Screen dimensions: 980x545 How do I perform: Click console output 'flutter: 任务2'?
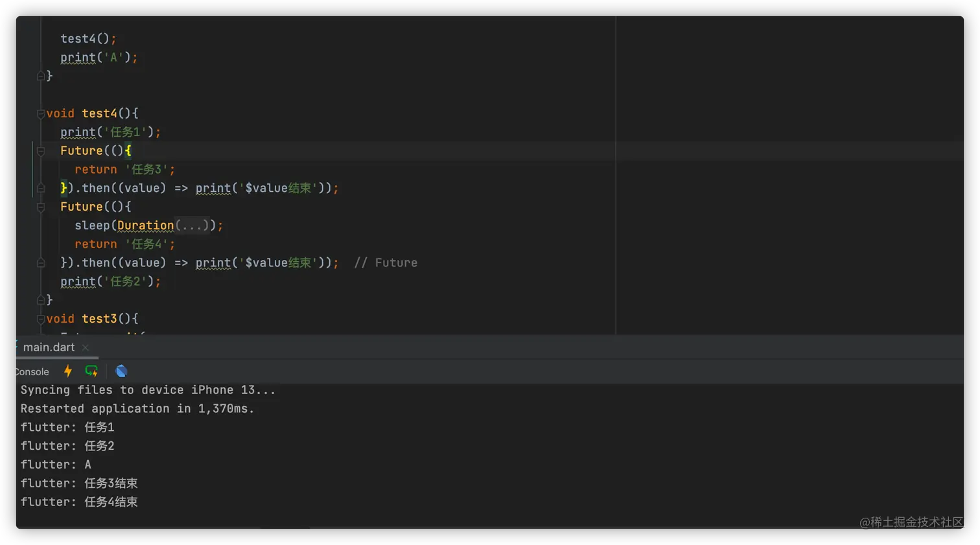(x=67, y=446)
